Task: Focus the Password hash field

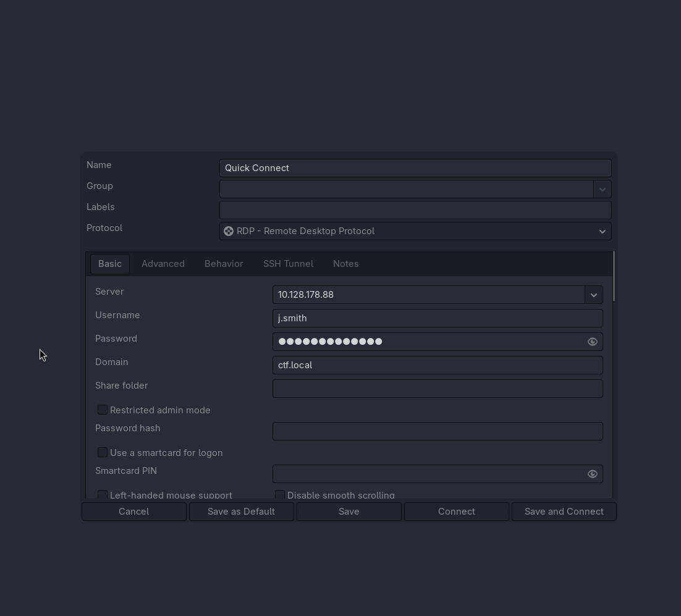Action: pos(438,431)
